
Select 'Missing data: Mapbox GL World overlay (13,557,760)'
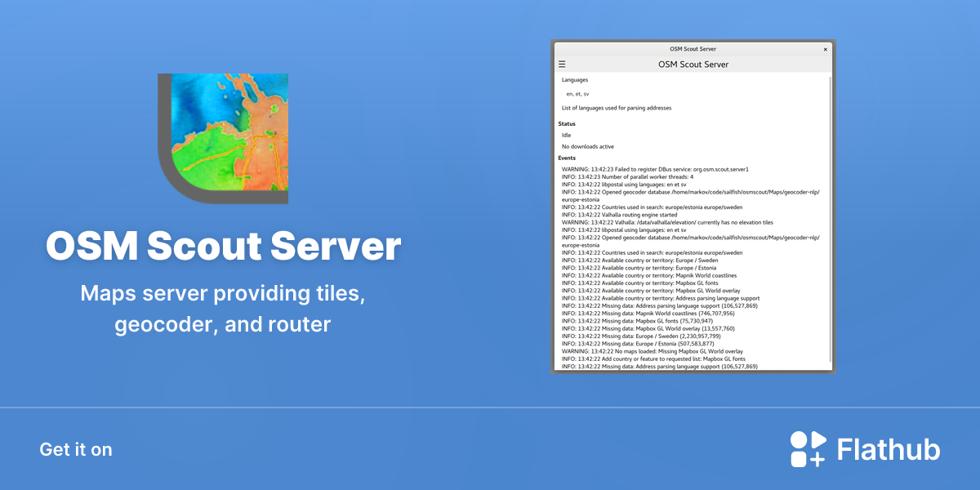[x=648, y=328]
